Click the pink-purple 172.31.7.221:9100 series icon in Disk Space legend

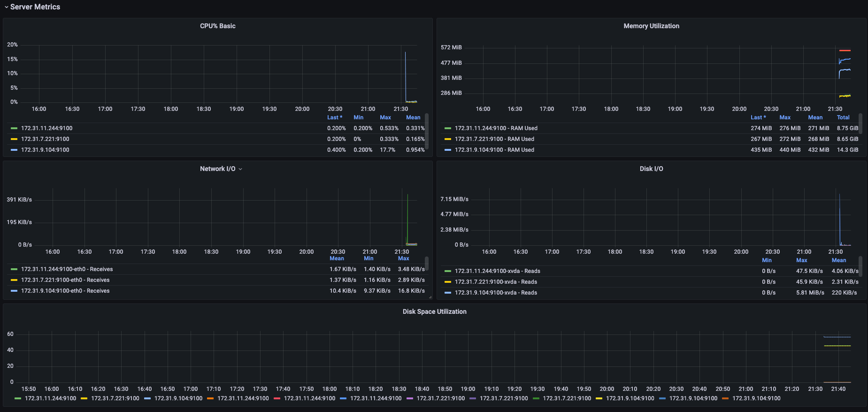coord(409,398)
